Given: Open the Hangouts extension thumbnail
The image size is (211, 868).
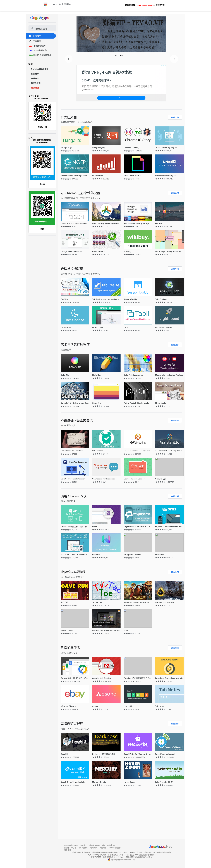Looking at the screenshot, I should point(75,136).
